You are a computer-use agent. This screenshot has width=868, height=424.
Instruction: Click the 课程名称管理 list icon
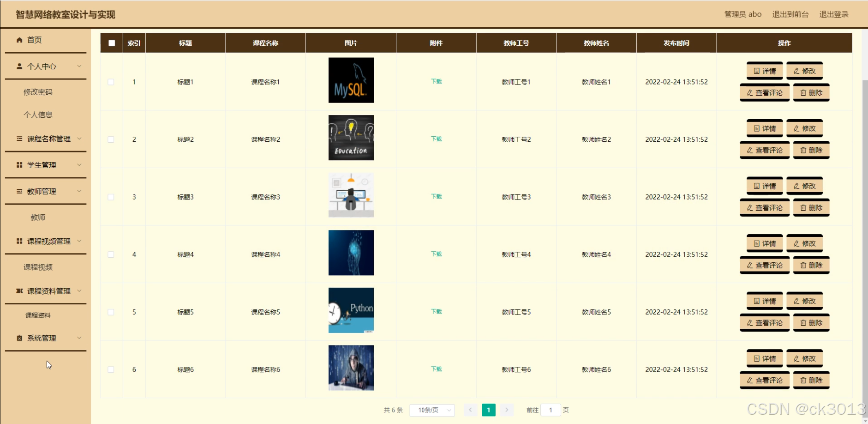(x=19, y=139)
